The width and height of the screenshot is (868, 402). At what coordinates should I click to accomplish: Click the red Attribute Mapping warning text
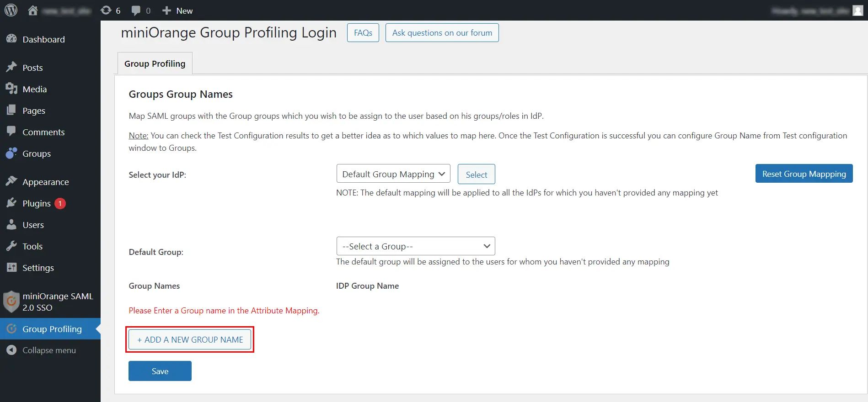pyautogui.click(x=224, y=311)
